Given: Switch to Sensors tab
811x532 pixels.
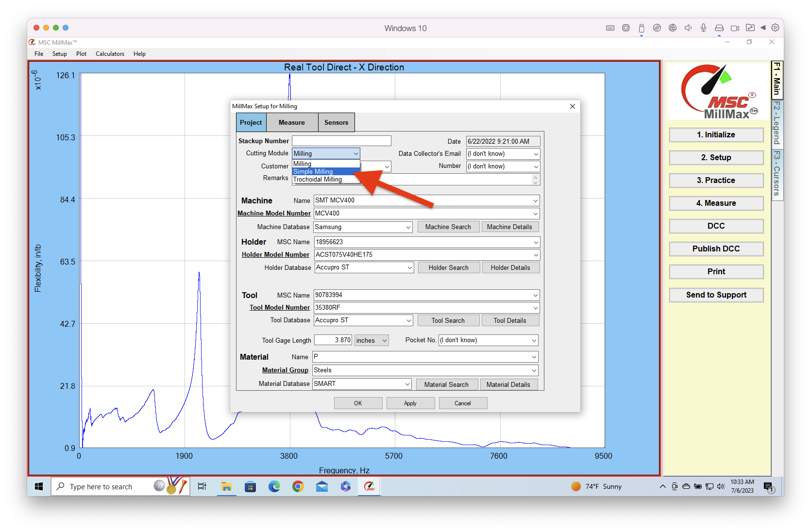Looking at the screenshot, I should tap(337, 122).
